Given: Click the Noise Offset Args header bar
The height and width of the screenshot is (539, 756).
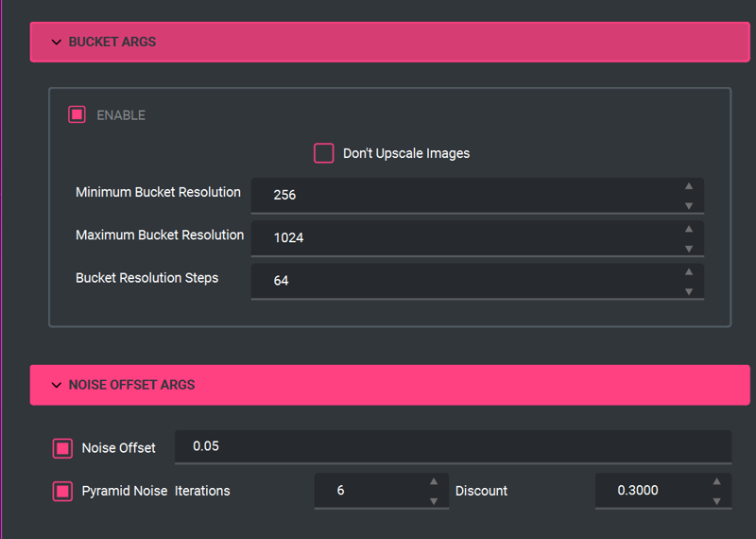Looking at the screenshot, I should pos(390,385).
